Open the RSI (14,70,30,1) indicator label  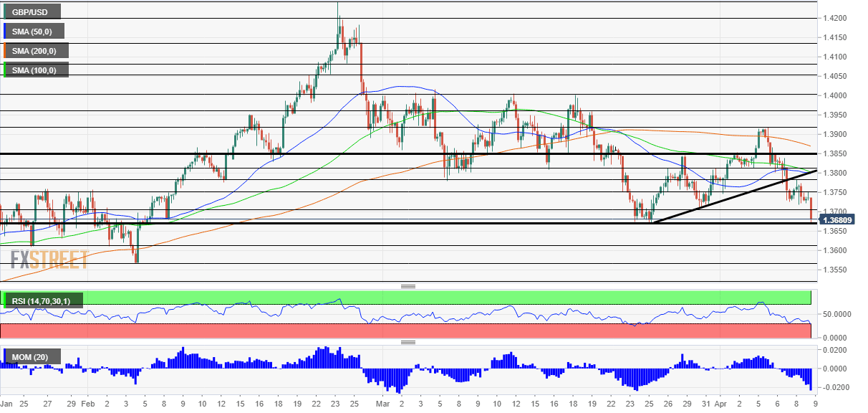tap(43, 302)
